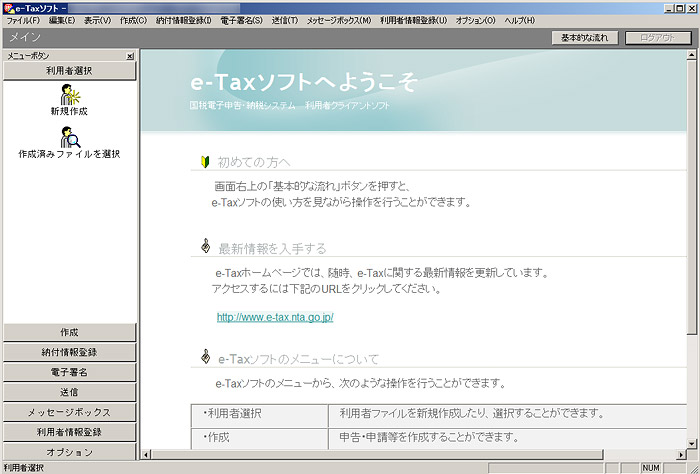
Task: Minimize the e-Tax window
Action: [669, 8]
